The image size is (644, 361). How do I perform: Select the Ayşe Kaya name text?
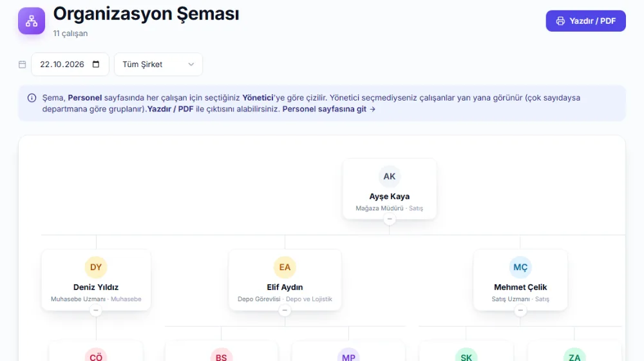(x=390, y=197)
